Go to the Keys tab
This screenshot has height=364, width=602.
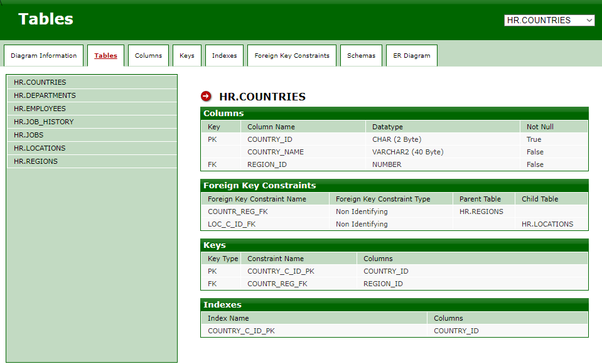click(x=186, y=55)
